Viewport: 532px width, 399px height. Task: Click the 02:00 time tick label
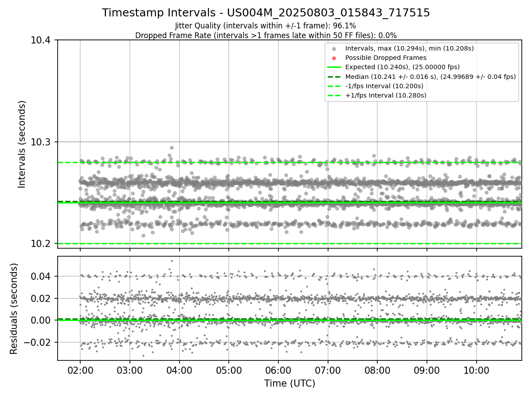[80, 370]
